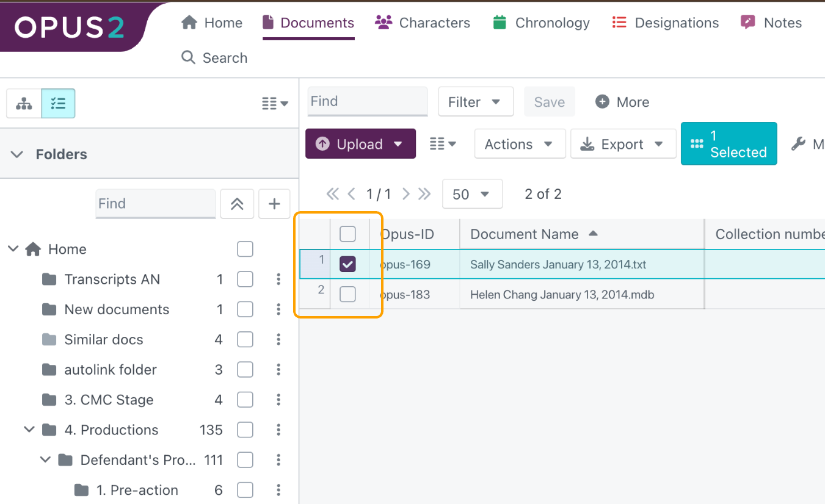
Task: Select the checklist view icon
Action: point(59,103)
